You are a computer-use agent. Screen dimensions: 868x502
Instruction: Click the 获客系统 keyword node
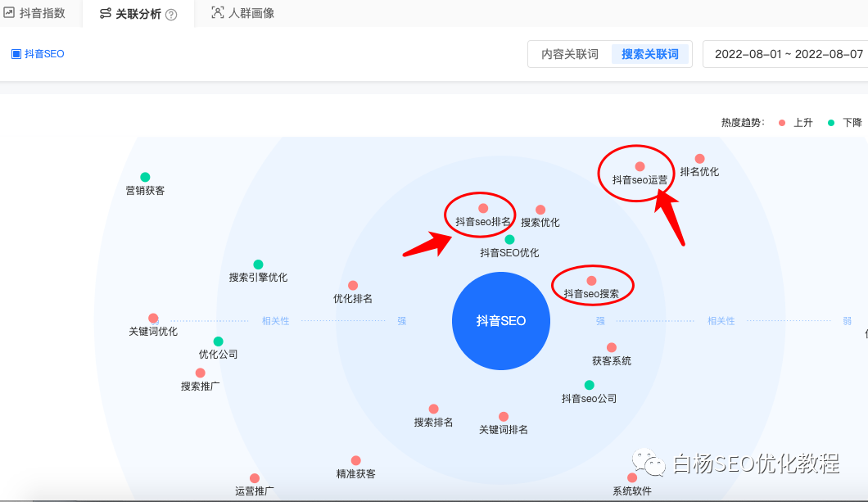pyautogui.click(x=612, y=348)
